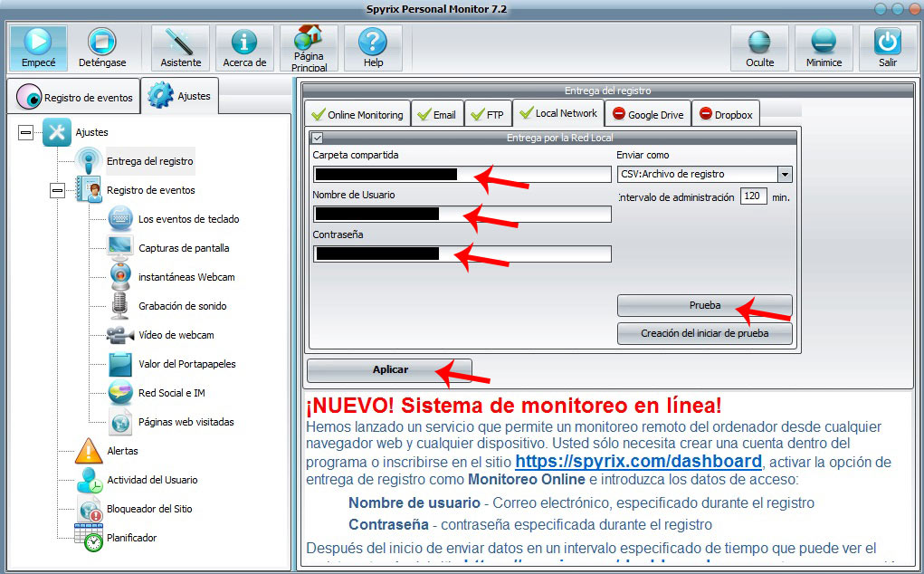Start monitoring with the Empecé button
Image resolution: width=924 pixels, height=574 pixels.
coord(38,48)
